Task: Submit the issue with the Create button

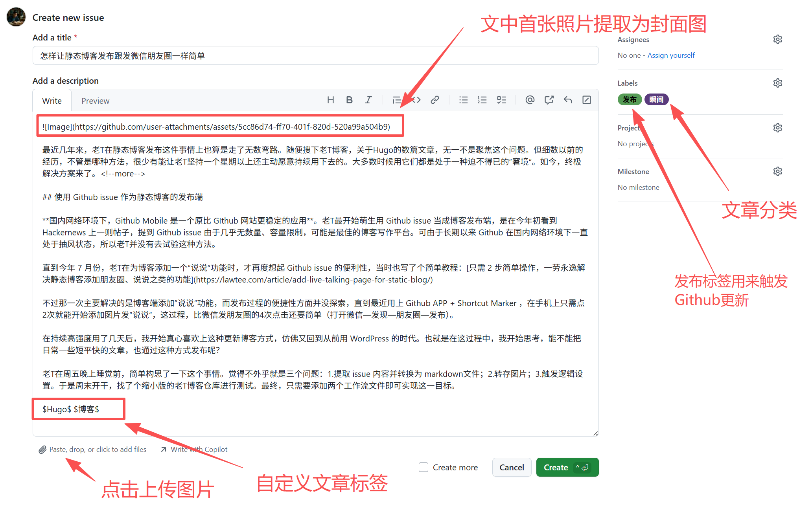Action: (567, 467)
